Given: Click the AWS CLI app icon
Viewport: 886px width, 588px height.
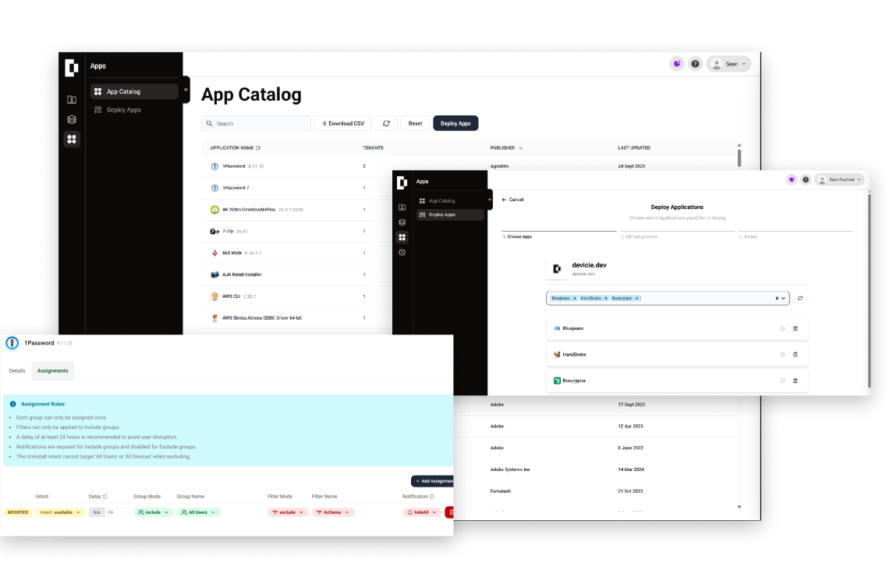Looking at the screenshot, I should [x=214, y=296].
